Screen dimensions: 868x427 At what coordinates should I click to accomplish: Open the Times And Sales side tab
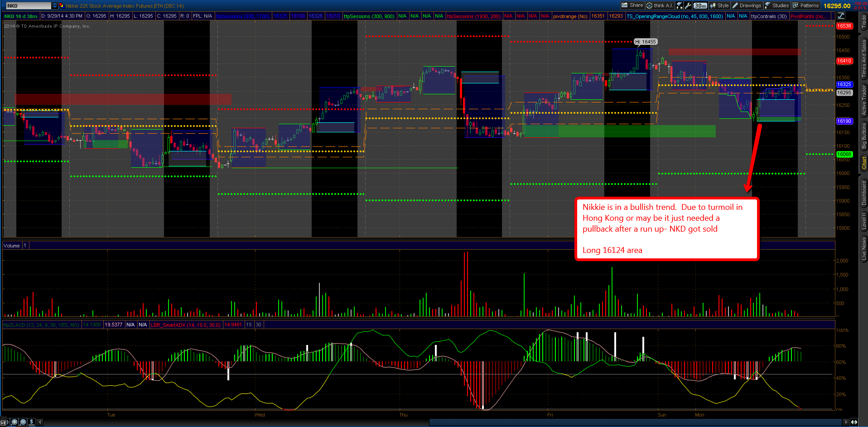click(x=864, y=58)
